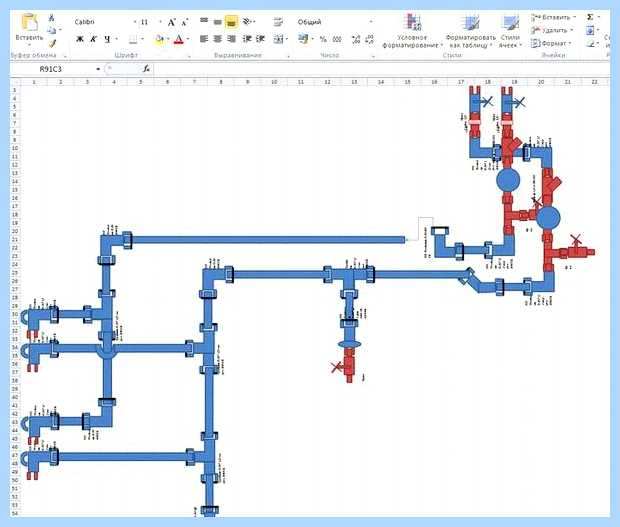620x527 pixels.
Task: Select column header 15
Action: click(408, 82)
